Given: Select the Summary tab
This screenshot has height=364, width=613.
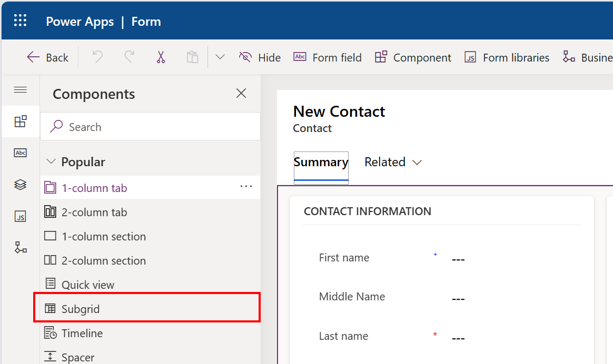Looking at the screenshot, I should (321, 162).
